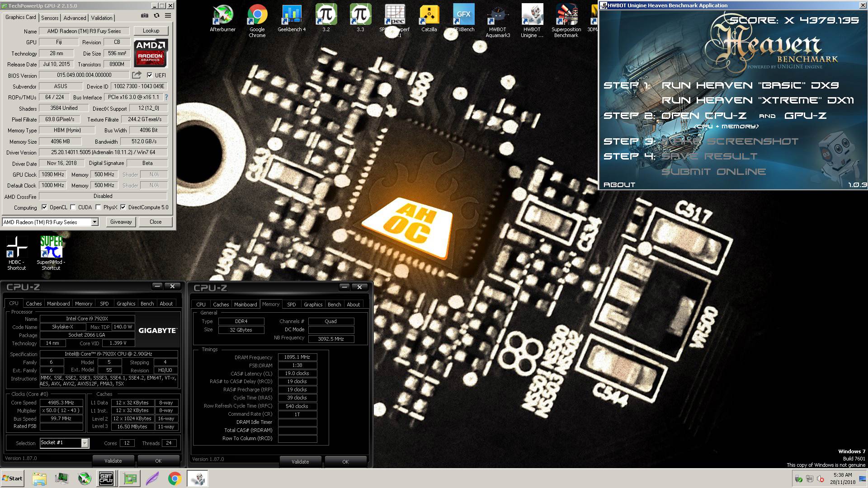Switch to the Advanced tab in GPU-Z
This screenshot has width=868, height=488.
[75, 18]
